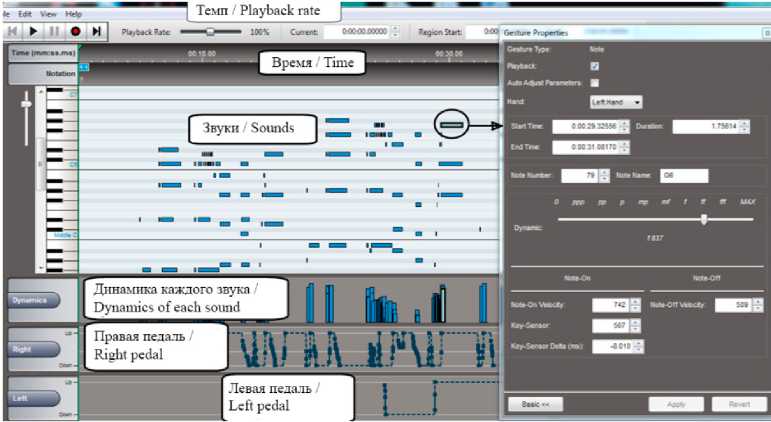Click the Region Start field
Screen dimensions: 771x422
coord(482,32)
